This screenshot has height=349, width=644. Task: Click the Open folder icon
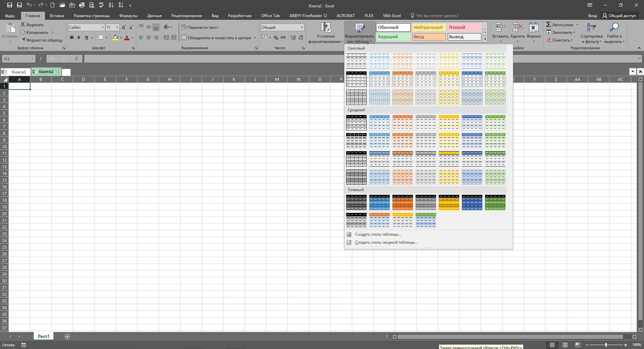tap(62, 5)
